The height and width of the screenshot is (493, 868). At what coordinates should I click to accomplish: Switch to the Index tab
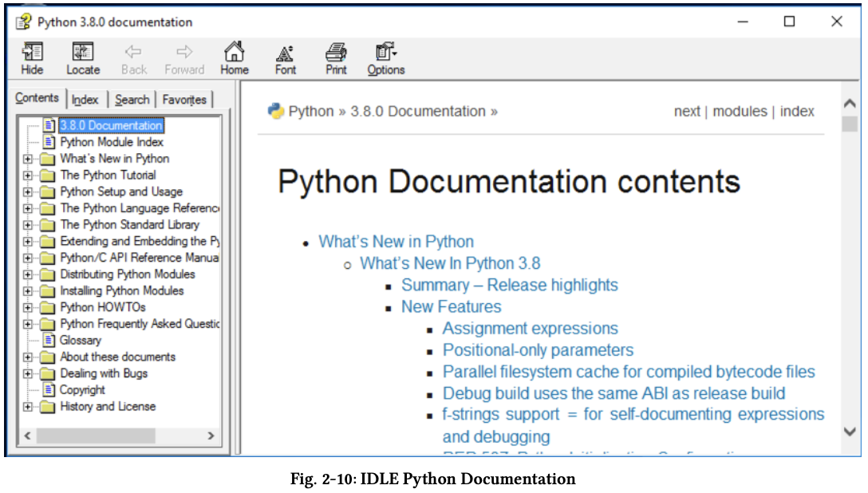click(x=85, y=100)
